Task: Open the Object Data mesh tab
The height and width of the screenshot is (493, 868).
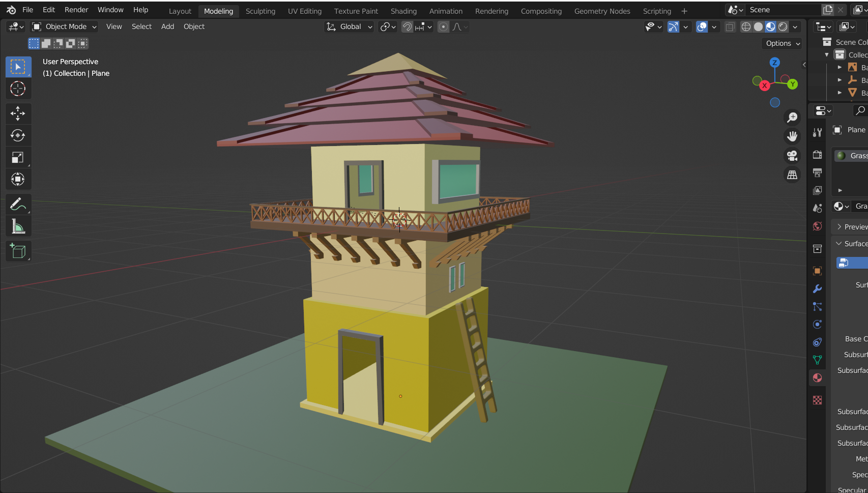Action: (x=818, y=360)
